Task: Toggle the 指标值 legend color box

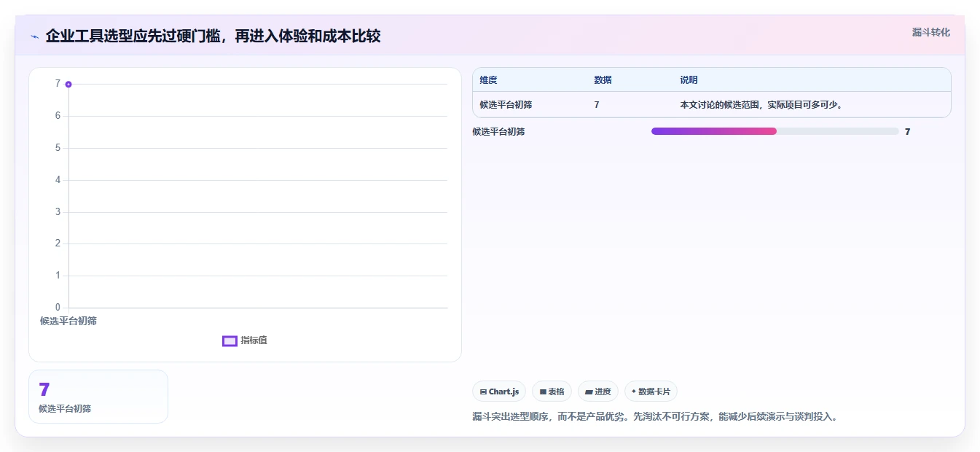Action: coord(230,340)
